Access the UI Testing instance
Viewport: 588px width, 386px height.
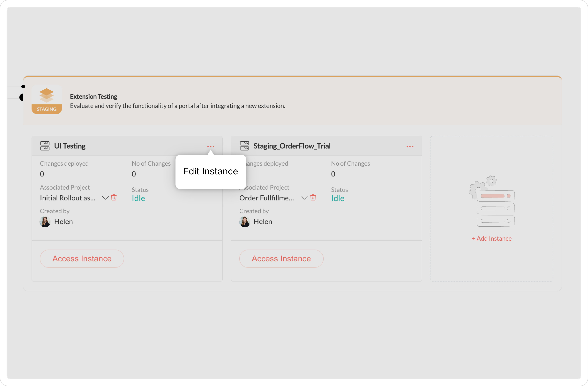point(82,259)
